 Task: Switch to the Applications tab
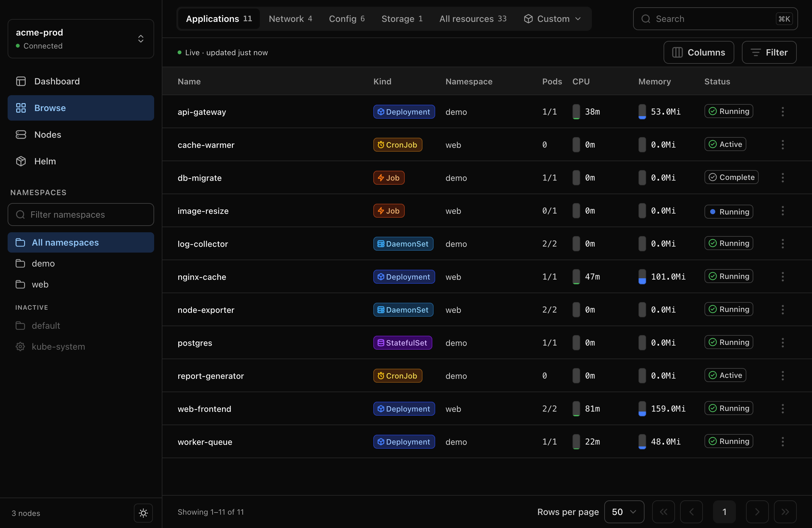coord(219,19)
